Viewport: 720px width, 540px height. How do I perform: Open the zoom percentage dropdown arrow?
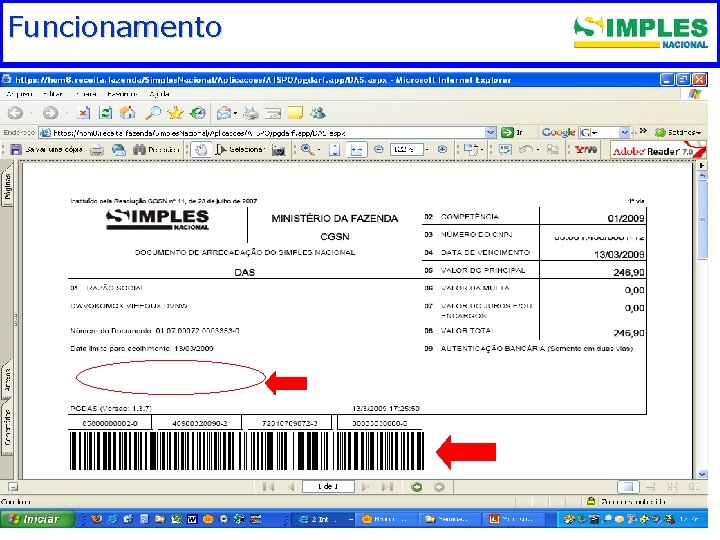point(427,149)
